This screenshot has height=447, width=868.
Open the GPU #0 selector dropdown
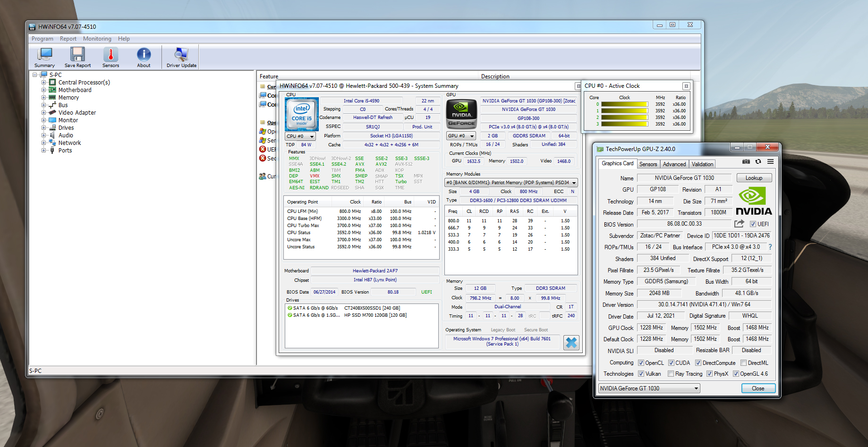point(461,136)
